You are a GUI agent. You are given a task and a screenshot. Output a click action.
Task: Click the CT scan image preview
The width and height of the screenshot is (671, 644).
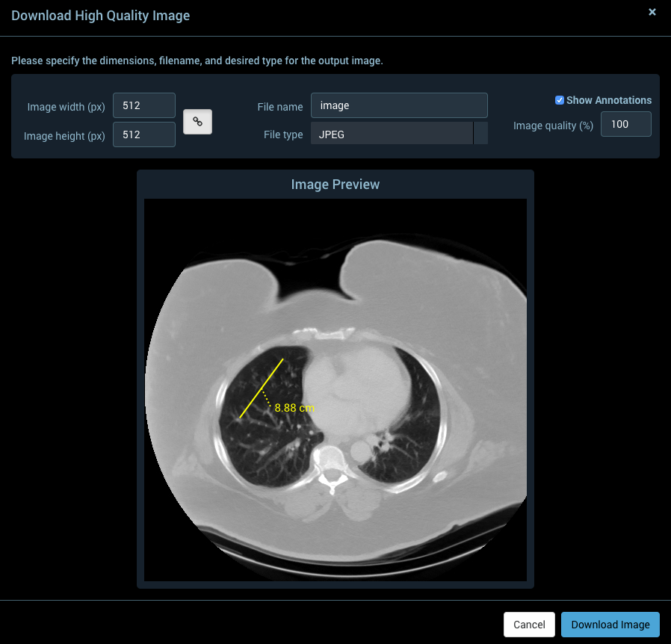coord(335,389)
